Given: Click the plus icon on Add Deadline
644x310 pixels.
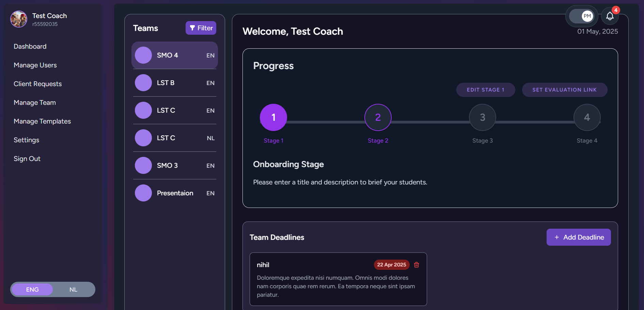Looking at the screenshot, I should [x=556, y=237].
